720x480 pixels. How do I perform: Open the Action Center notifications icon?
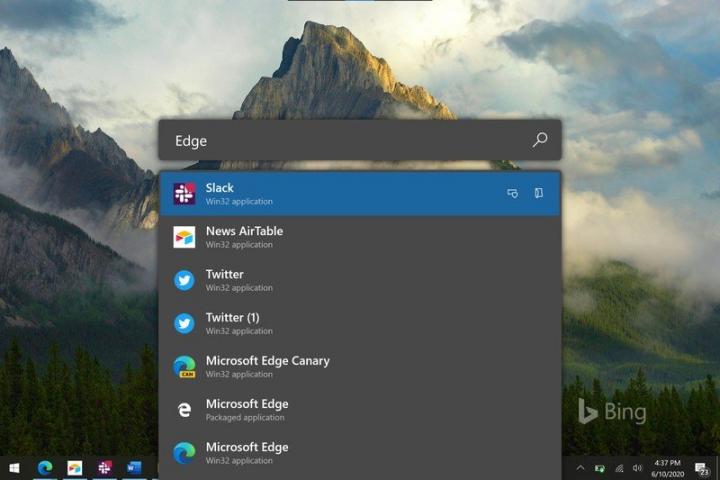click(702, 469)
